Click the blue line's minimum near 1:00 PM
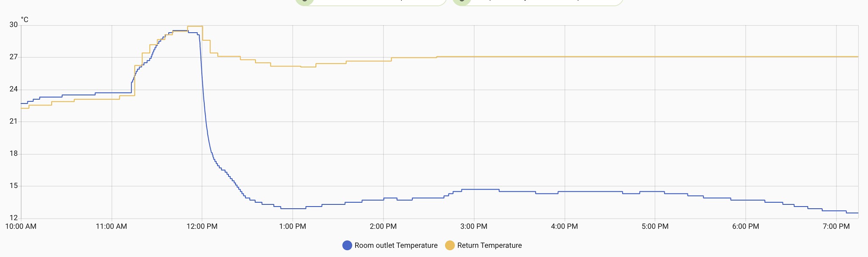Screen dimensions: 868x257 point(292,209)
